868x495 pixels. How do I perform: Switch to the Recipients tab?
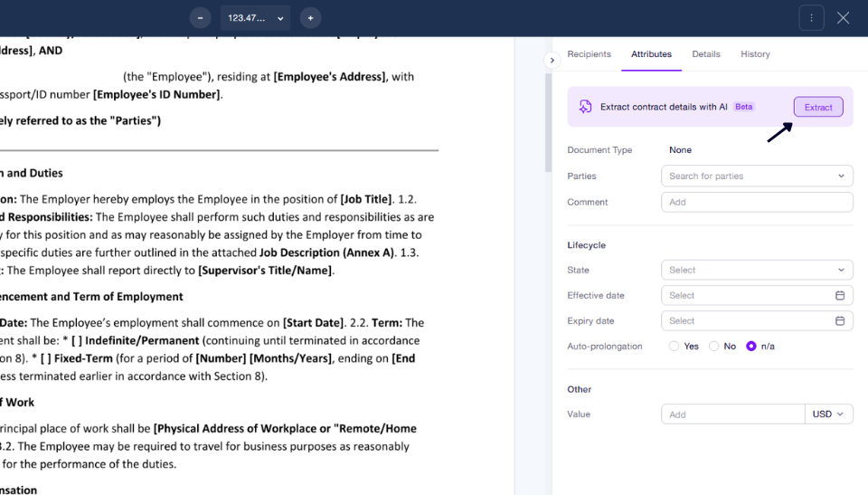589,53
